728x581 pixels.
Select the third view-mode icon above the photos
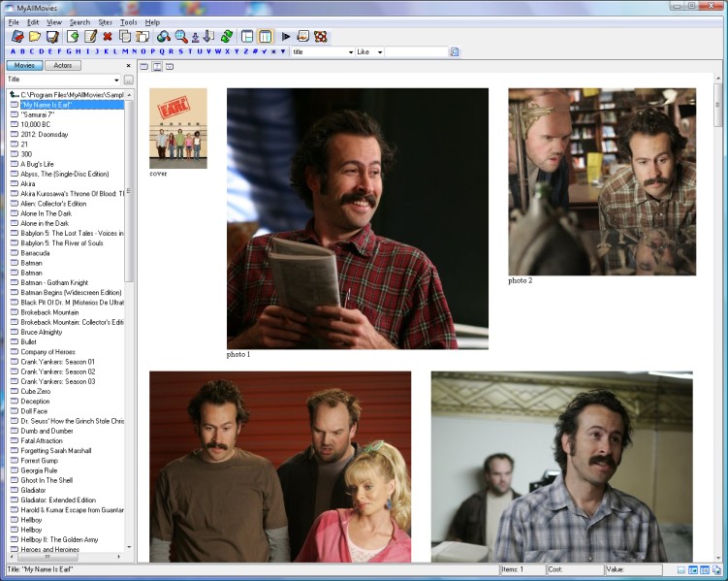point(170,67)
